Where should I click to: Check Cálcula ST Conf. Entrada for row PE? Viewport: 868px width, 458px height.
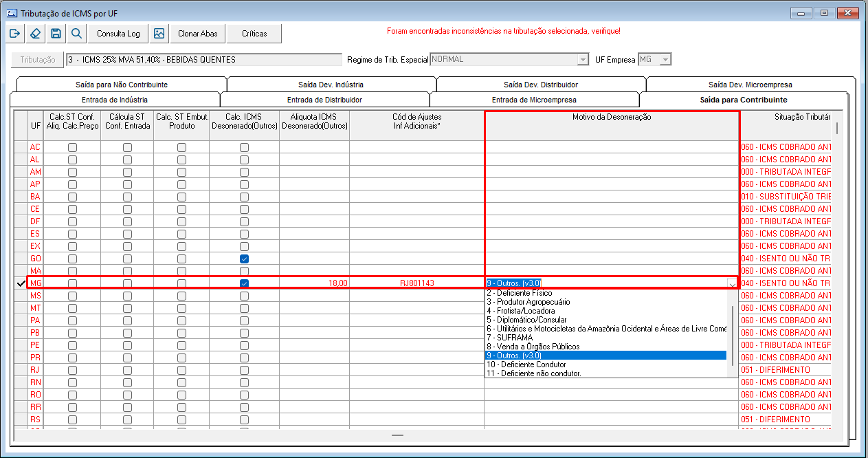pos(127,345)
